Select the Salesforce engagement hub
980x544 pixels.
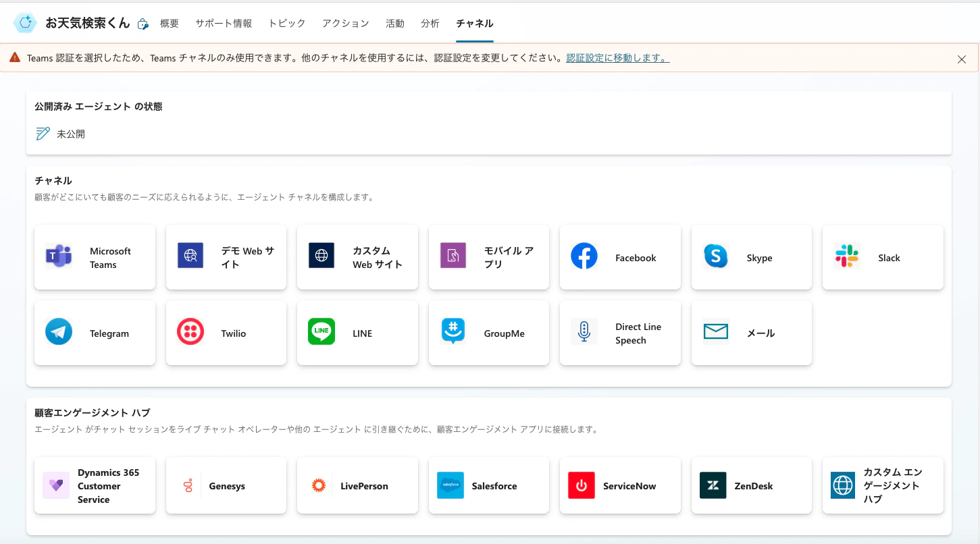(488, 485)
